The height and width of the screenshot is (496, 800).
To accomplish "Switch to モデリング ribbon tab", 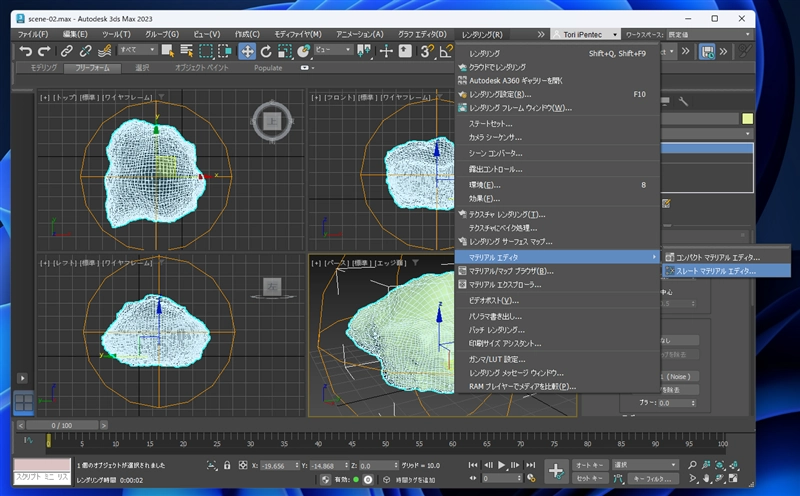I will pyautogui.click(x=43, y=67).
